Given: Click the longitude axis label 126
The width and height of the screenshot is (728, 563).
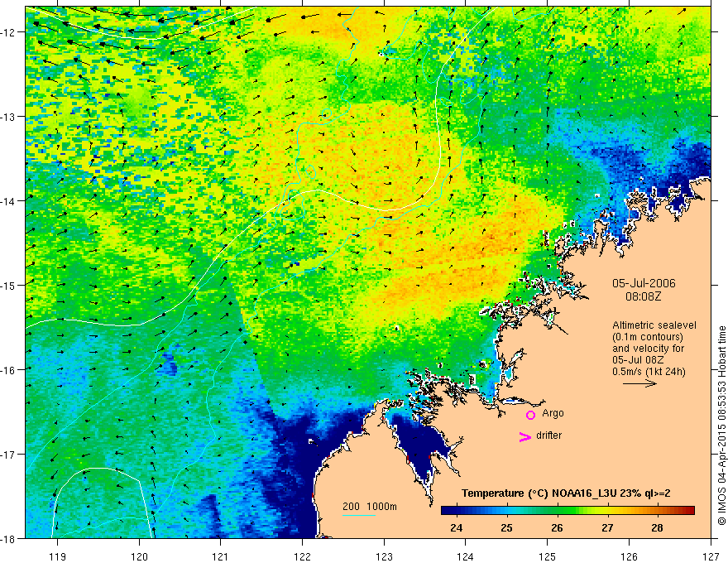Looking at the screenshot, I should click(629, 556).
